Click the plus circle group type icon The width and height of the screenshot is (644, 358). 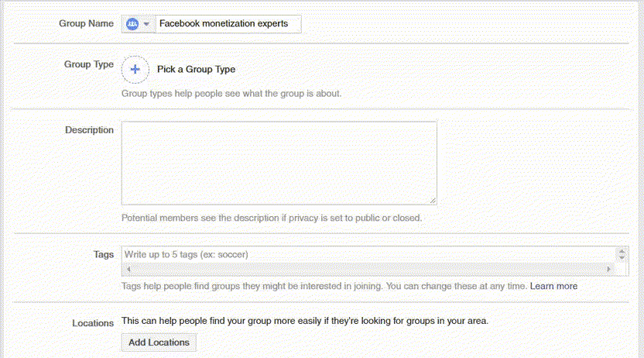(135, 69)
